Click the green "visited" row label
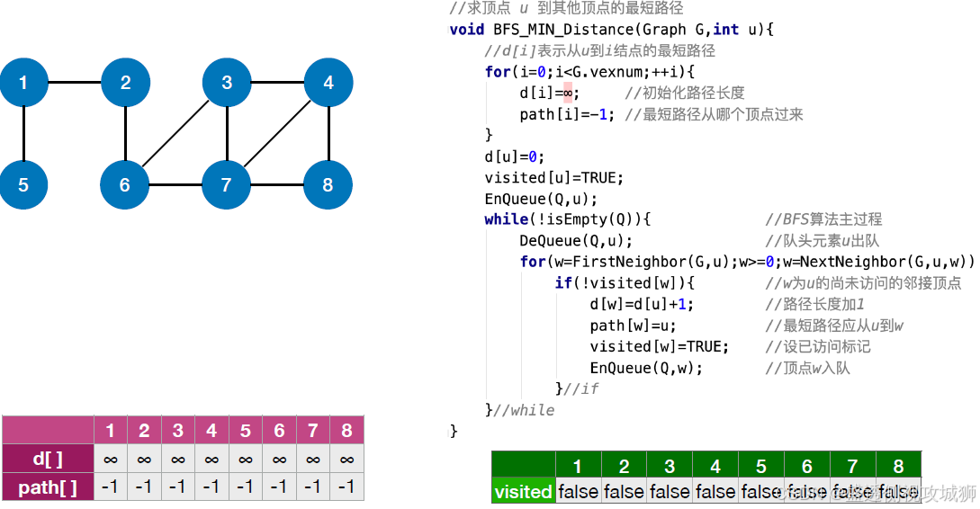Viewport: 980px width, 509px height. pyautogui.click(x=524, y=492)
